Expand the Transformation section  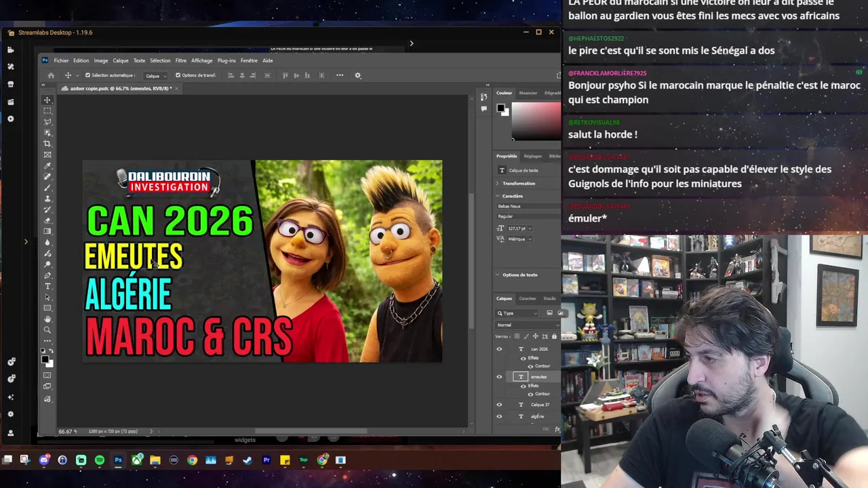498,184
